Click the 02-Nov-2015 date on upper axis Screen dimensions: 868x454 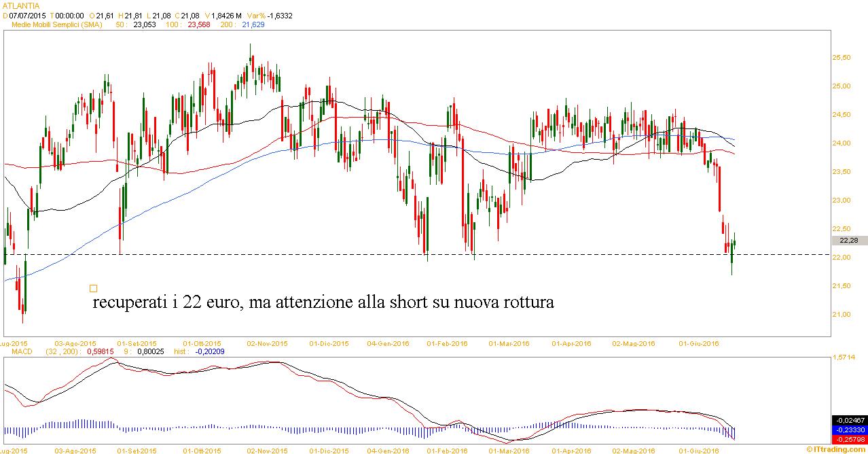267,344
